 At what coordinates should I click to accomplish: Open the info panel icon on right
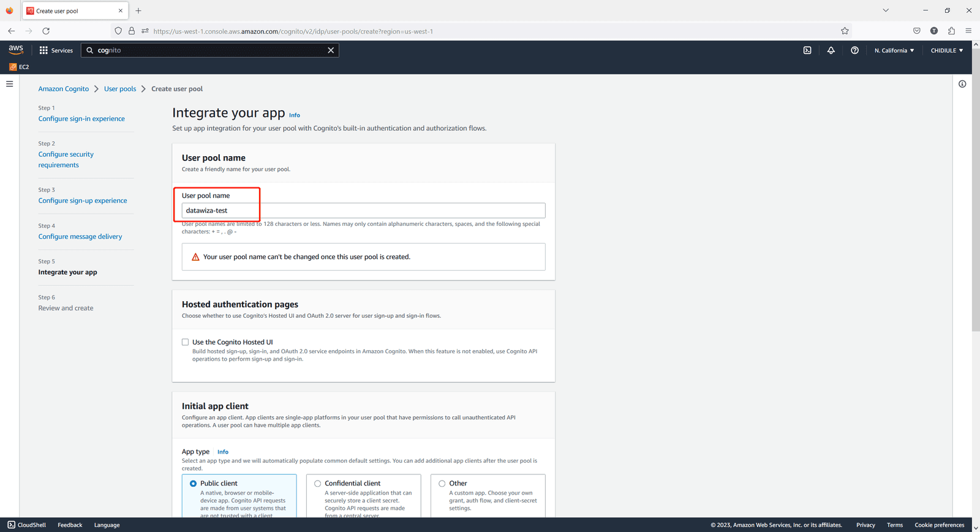click(x=962, y=84)
